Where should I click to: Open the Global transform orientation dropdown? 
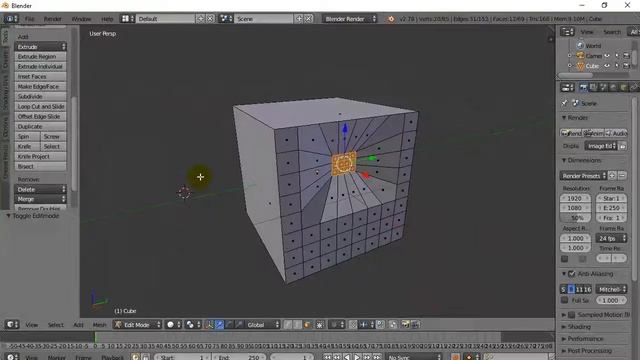pyautogui.click(x=262, y=325)
